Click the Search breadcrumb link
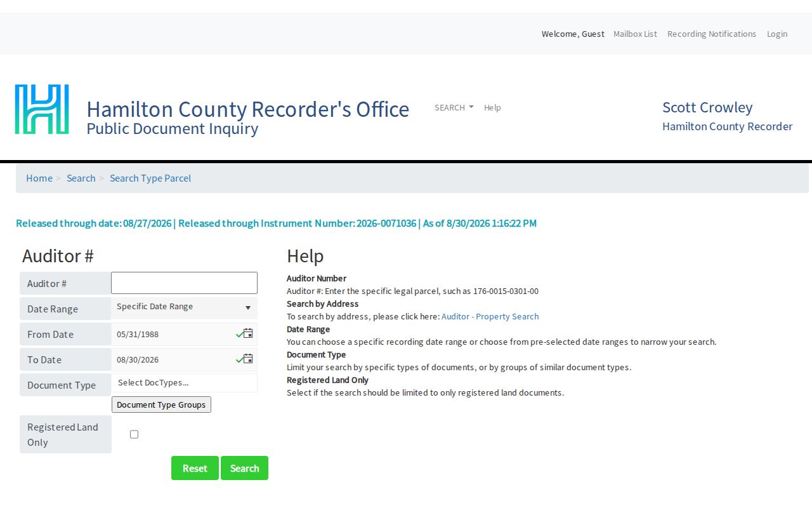 click(81, 178)
